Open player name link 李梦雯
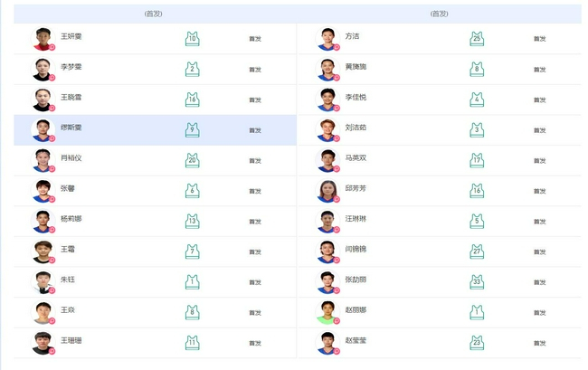This screenshot has height=370, width=588. [71, 67]
